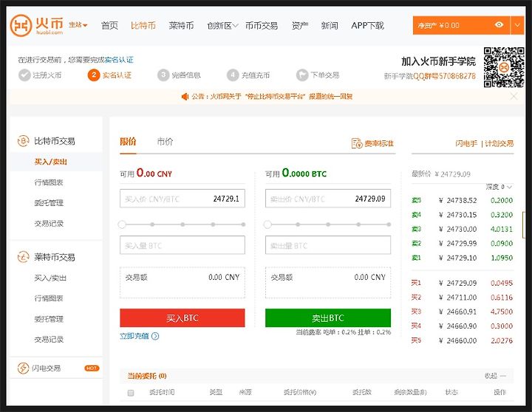The height and width of the screenshot is (412, 532).
Task: Click the 立即充值 arrow icon
Action: tap(155, 336)
